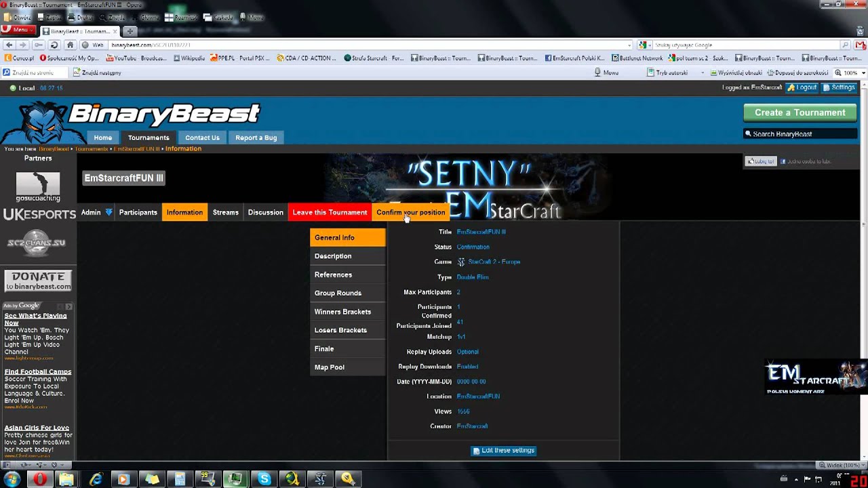The height and width of the screenshot is (488, 868).
Task: Click the Otwórz (Open) toolbar icon
Action: tap(16, 18)
